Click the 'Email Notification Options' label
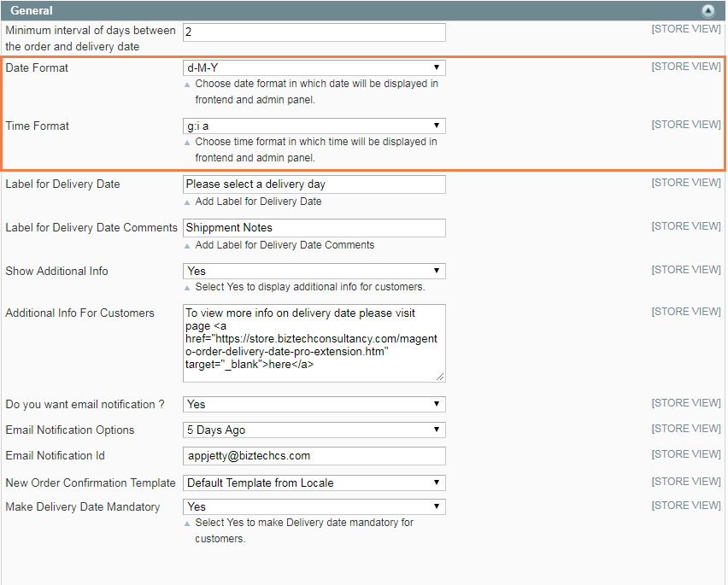This screenshot has height=585, width=728. (70, 430)
